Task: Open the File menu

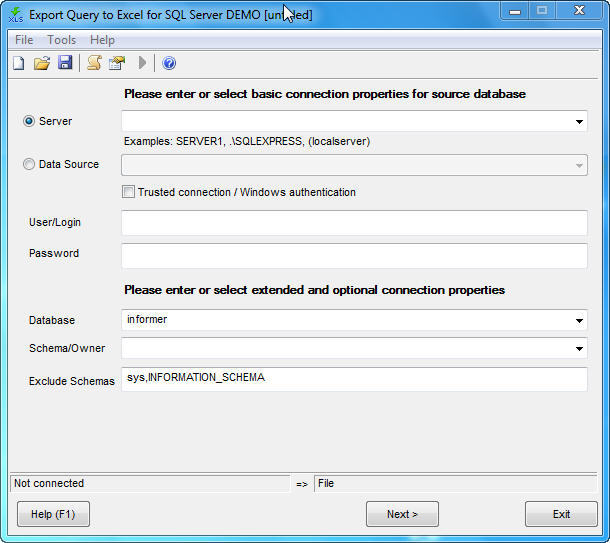Action: coord(24,40)
